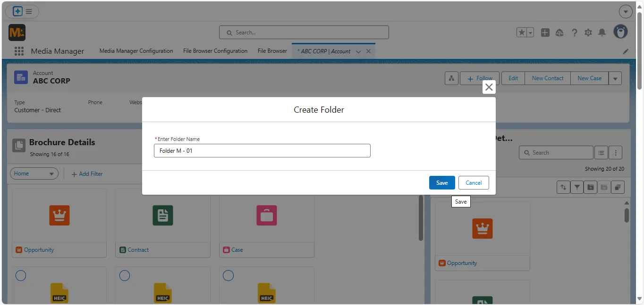644x305 pixels.
Task: Save the new folder
Action: pos(442,183)
